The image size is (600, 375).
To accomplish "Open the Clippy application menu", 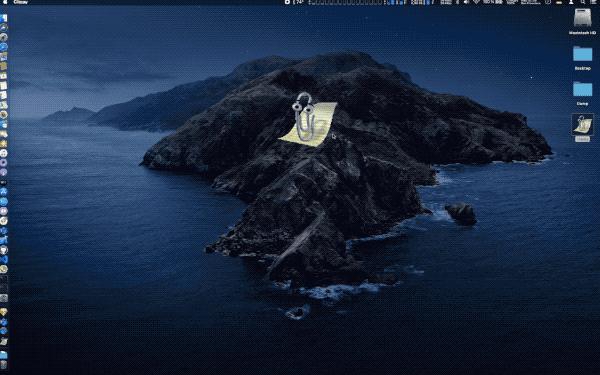I will click(x=20, y=2).
